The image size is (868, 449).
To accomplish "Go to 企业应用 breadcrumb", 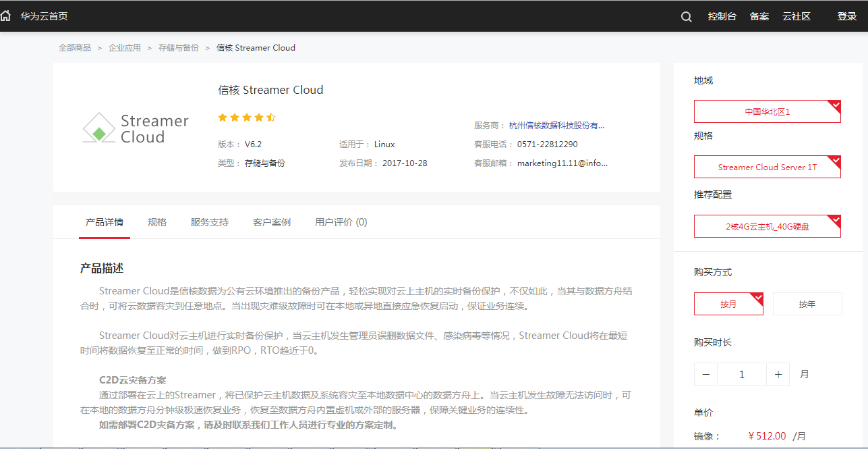I will [x=125, y=48].
